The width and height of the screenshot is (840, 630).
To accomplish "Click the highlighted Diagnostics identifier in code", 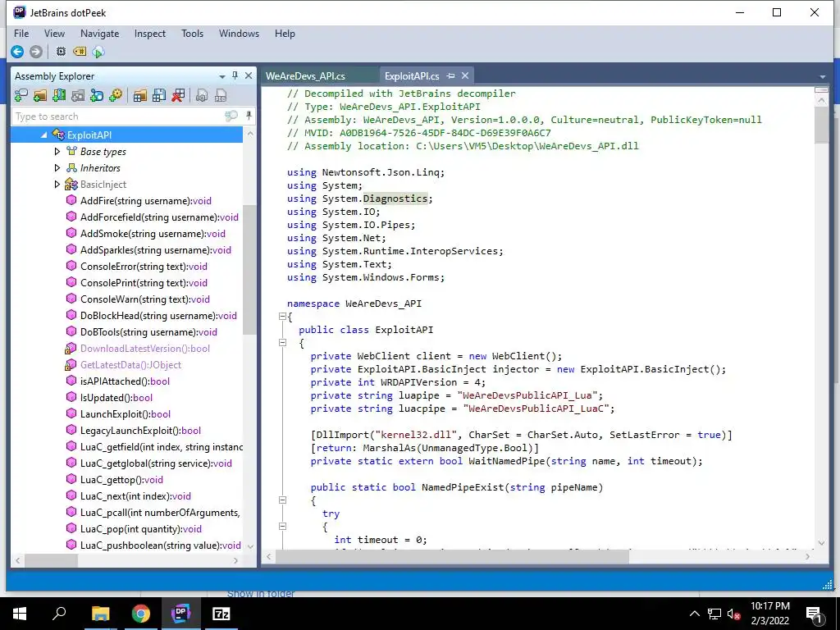I will pyautogui.click(x=395, y=199).
